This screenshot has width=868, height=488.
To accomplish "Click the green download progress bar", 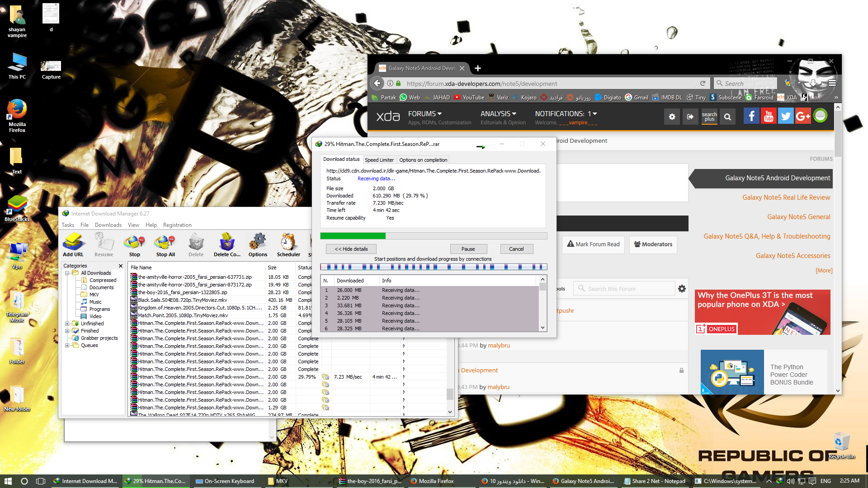I will point(353,236).
